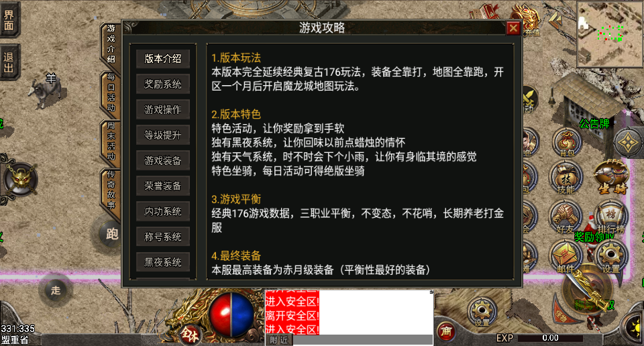The height and width of the screenshot is (346, 644).
Task: Click the round 商 shop icon
Action: tap(446, 331)
